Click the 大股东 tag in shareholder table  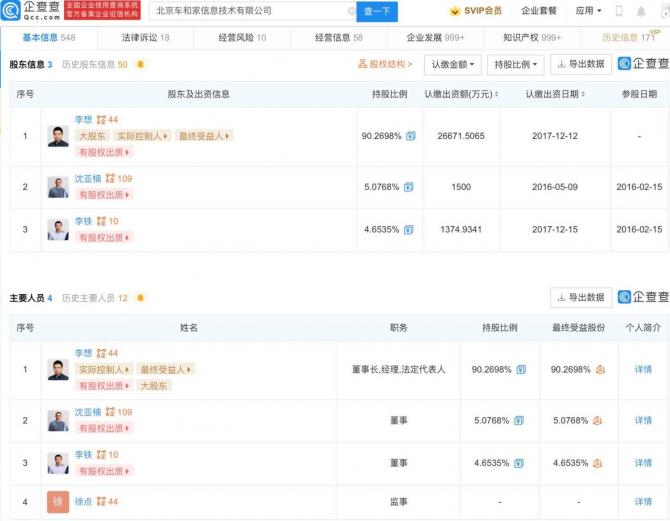(92, 136)
